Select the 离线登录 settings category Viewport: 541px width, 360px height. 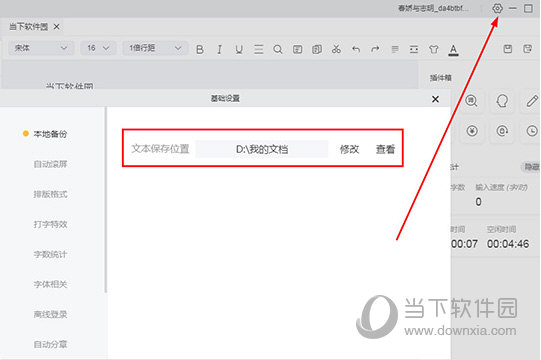[x=50, y=314]
